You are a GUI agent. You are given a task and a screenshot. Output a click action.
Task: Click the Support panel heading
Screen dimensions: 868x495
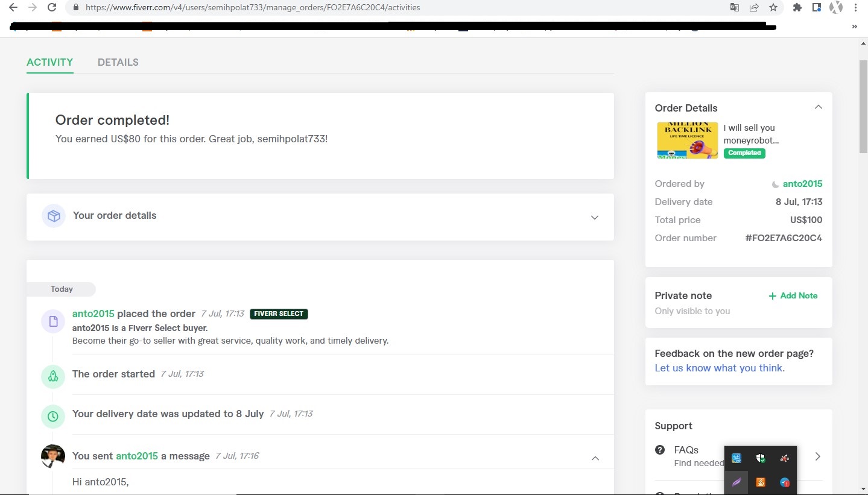coord(673,426)
